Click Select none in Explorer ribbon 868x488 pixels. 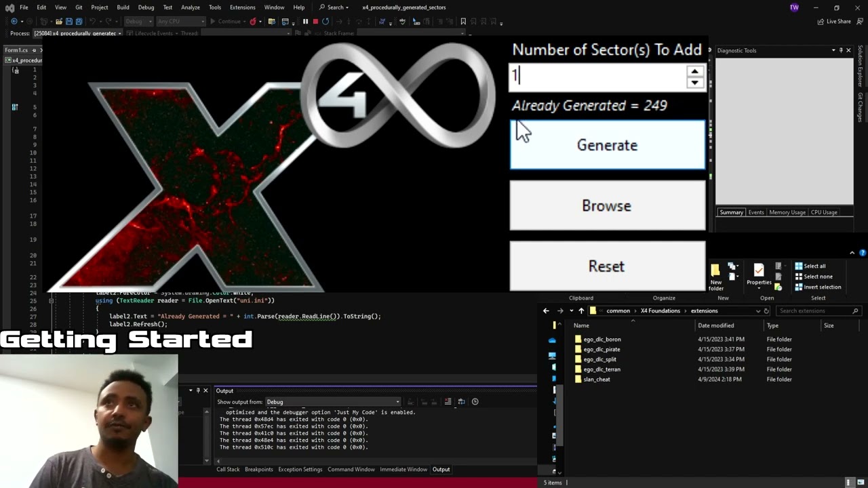[813, 277]
